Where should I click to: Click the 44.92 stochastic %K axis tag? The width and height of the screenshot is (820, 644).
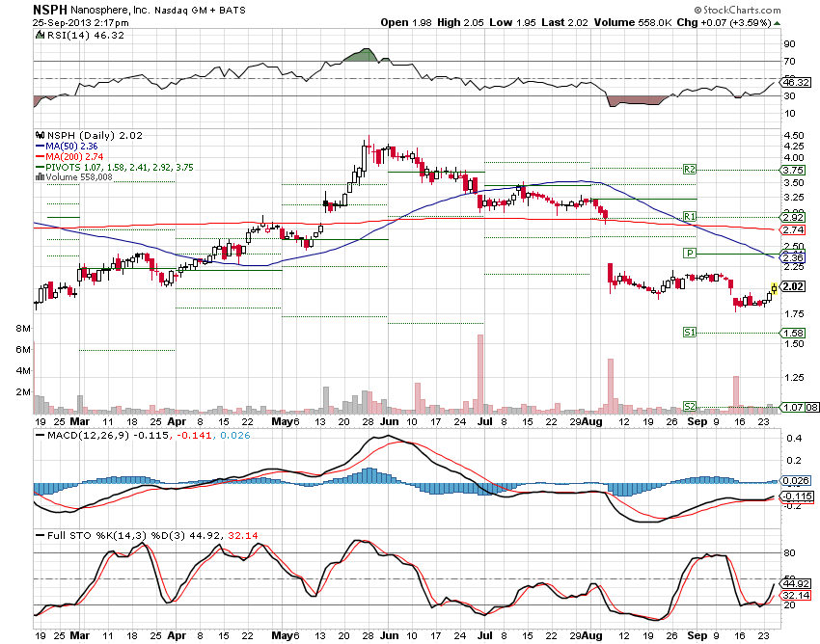coord(796,584)
